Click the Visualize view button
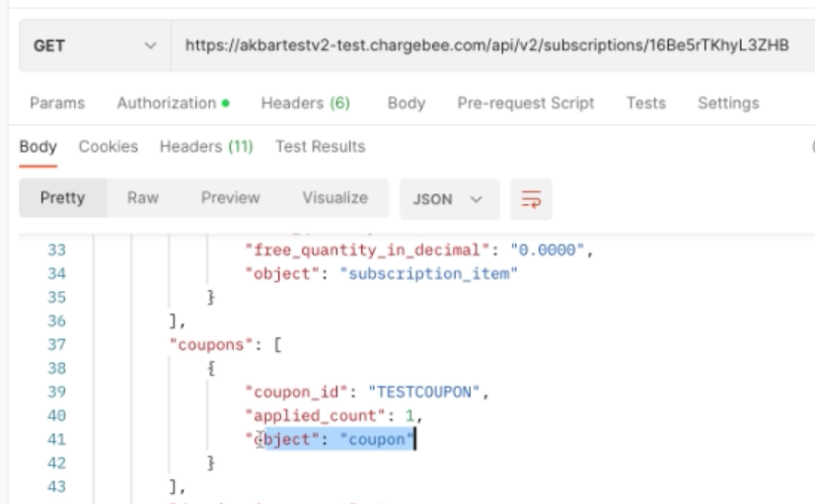Screen dimensions: 815x504 click(334, 198)
